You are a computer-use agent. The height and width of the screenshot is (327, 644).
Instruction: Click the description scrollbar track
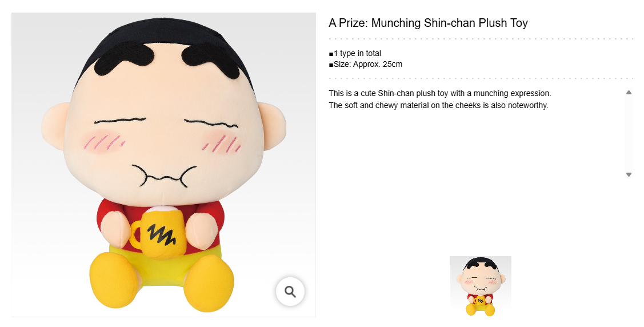(629, 133)
